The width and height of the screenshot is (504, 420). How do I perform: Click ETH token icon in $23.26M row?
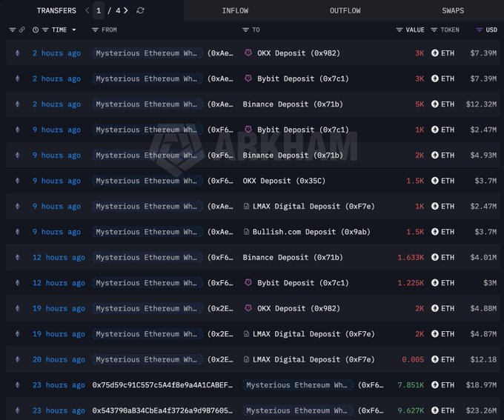435,410
